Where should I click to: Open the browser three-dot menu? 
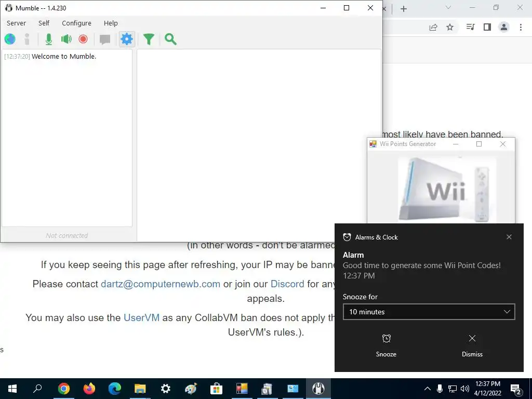521,27
